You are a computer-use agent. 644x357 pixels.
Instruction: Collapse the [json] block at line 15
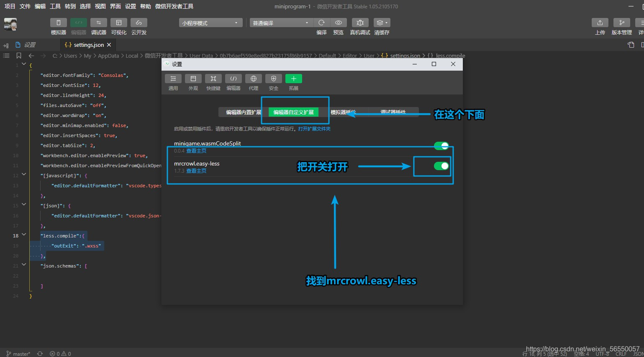click(x=24, y=204)
